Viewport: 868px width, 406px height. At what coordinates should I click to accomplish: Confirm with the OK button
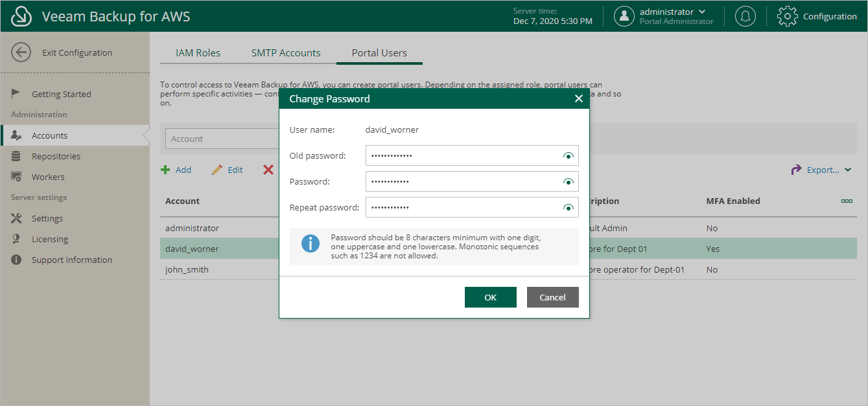491,297
